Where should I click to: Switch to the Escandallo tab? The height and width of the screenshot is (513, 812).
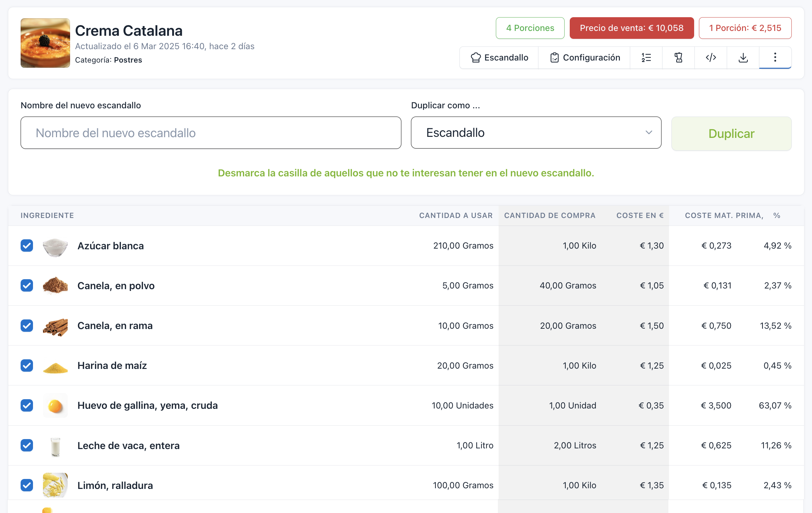click(x=499, y=57)
